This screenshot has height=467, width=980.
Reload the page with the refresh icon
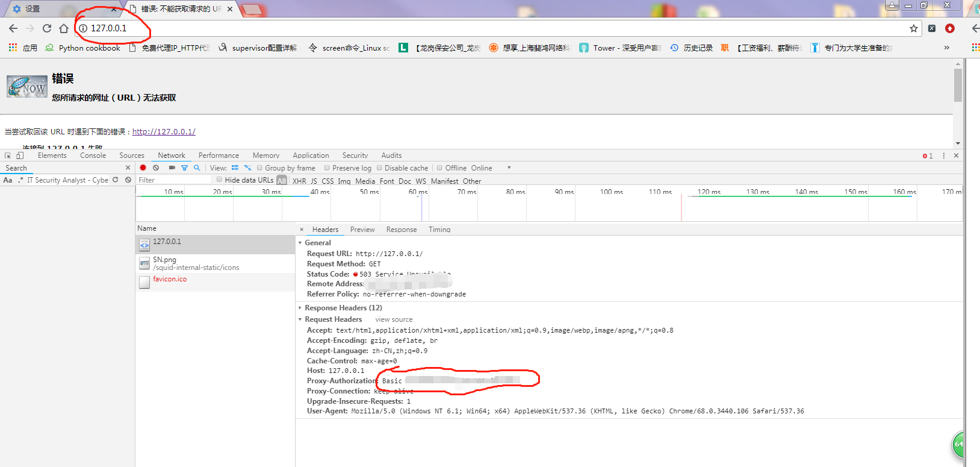point(47,28)
